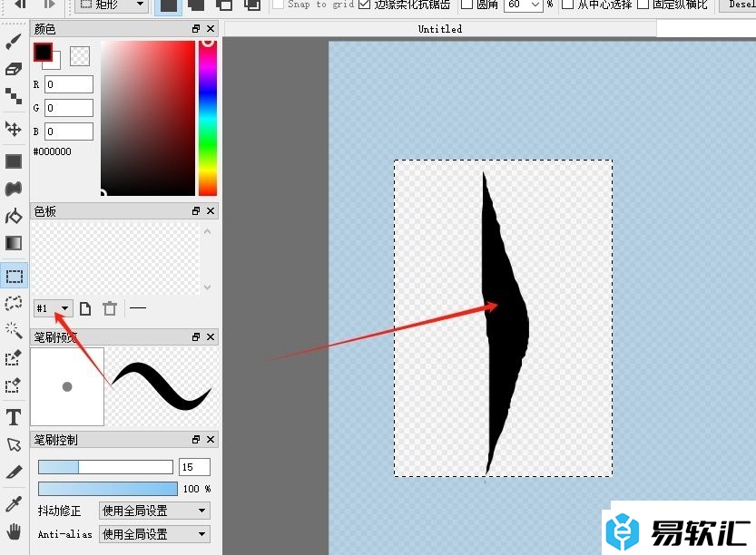Pick a shade in the color square

pyautogui.click(x=148, y=118)
